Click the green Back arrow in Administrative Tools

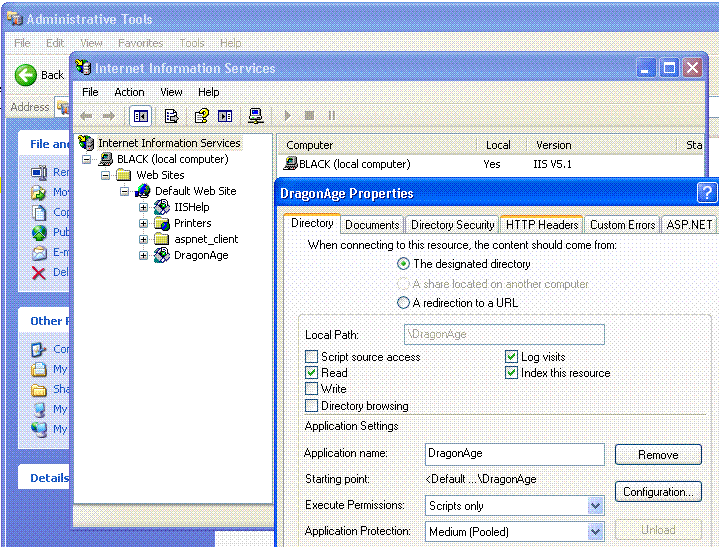click(26, 75)
